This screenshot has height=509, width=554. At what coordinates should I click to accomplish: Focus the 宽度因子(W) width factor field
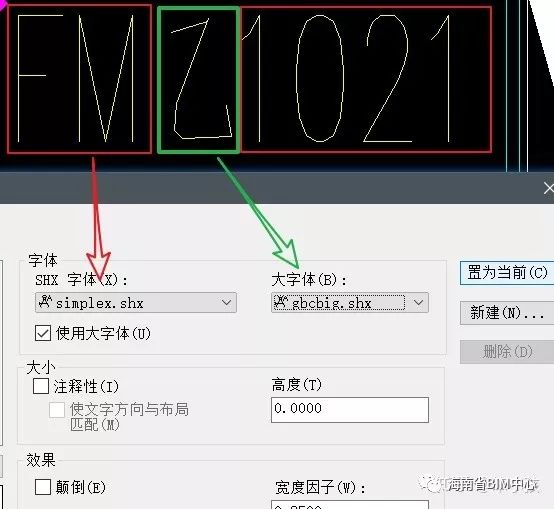(350, 505)
